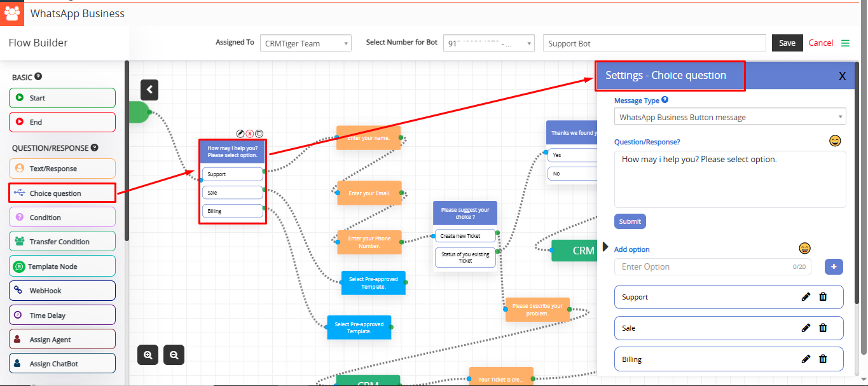Click the Cancel link
The height and width of the screenshot is (386, 868).
[821, 43]
